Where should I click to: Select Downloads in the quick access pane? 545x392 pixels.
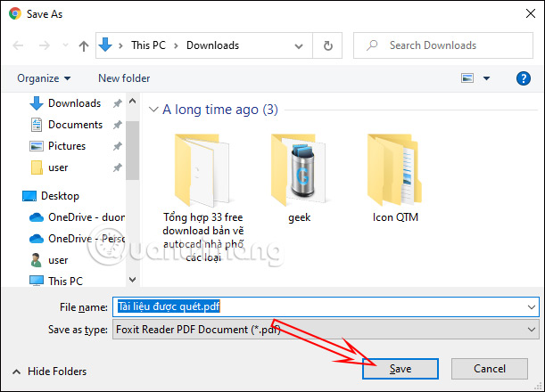74,103
